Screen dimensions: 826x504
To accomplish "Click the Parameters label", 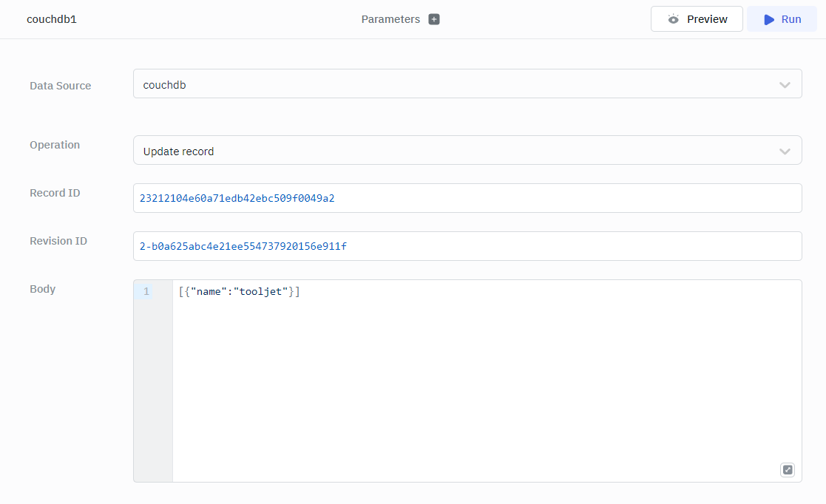I will [390, 19].
